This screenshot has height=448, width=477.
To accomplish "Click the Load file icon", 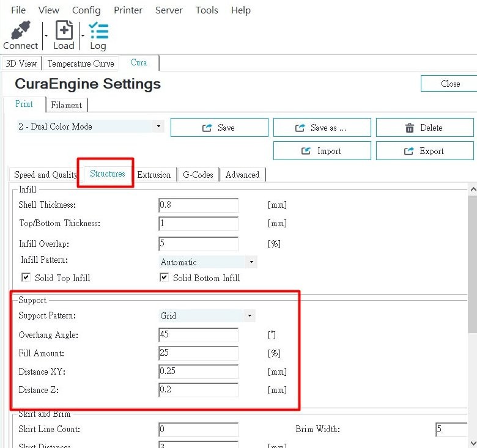I will point(64,30).
